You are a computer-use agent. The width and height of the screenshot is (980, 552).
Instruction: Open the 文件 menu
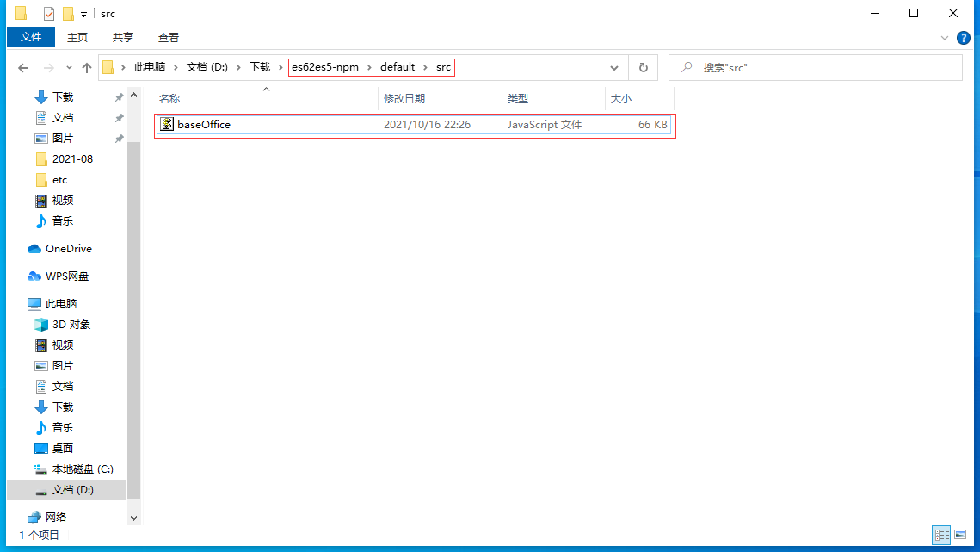pos(31,37)
